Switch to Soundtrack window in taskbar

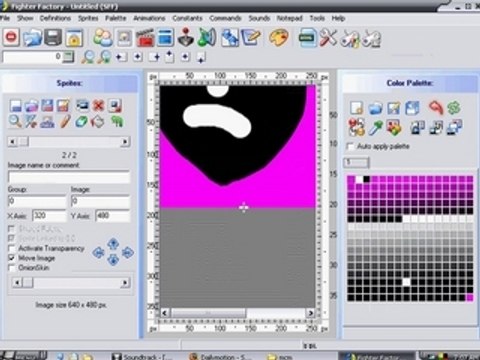coord(142,356)
